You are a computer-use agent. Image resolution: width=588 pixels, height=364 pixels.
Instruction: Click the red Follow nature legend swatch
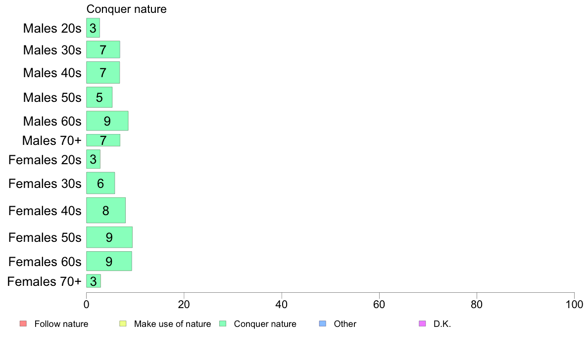tap(23, 323)
